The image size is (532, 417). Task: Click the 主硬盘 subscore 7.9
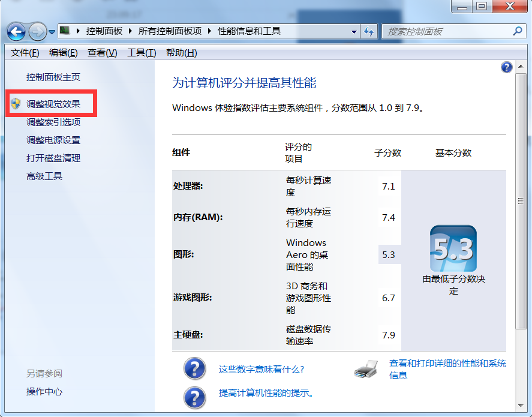tap(389, 335)
